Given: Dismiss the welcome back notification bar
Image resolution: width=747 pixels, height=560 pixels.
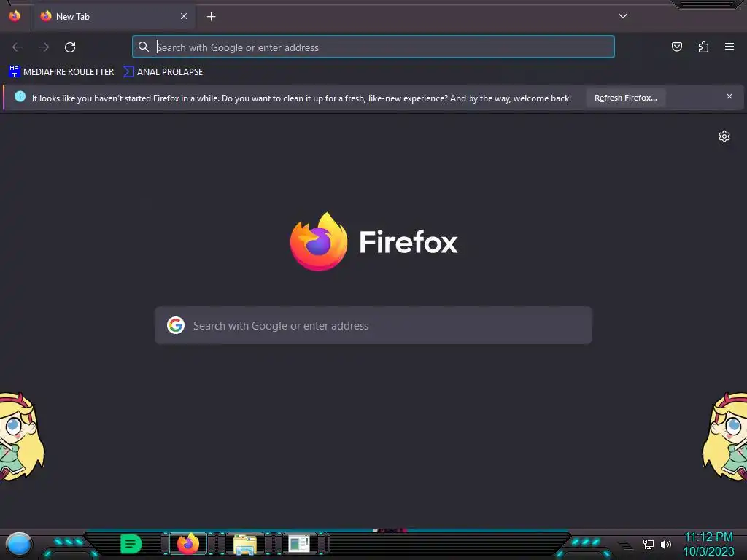Looking at the screenshot, I should click(x=729, y=97).
